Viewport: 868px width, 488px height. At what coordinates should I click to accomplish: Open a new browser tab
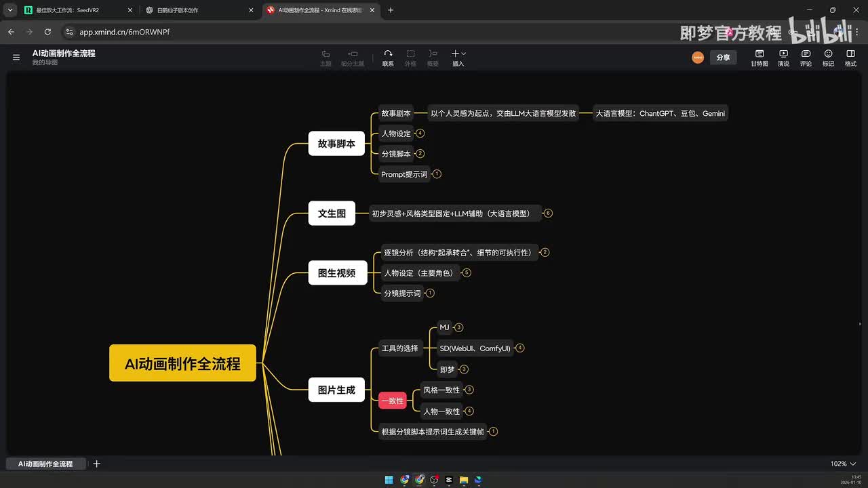(391, 10)
